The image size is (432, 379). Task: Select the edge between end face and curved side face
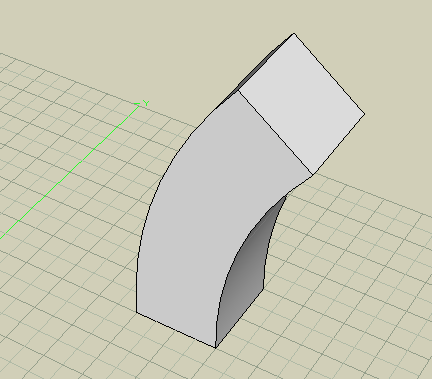(x=275, y=133)
